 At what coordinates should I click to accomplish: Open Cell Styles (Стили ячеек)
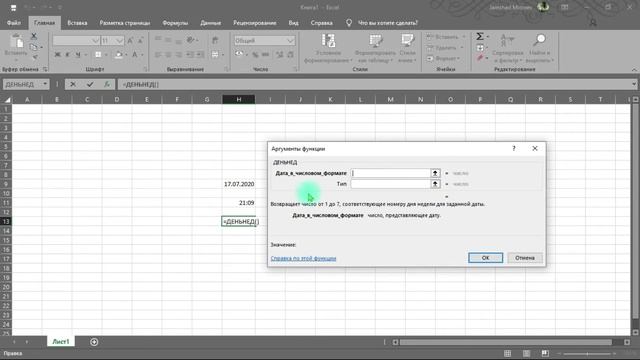pos(407,48)
